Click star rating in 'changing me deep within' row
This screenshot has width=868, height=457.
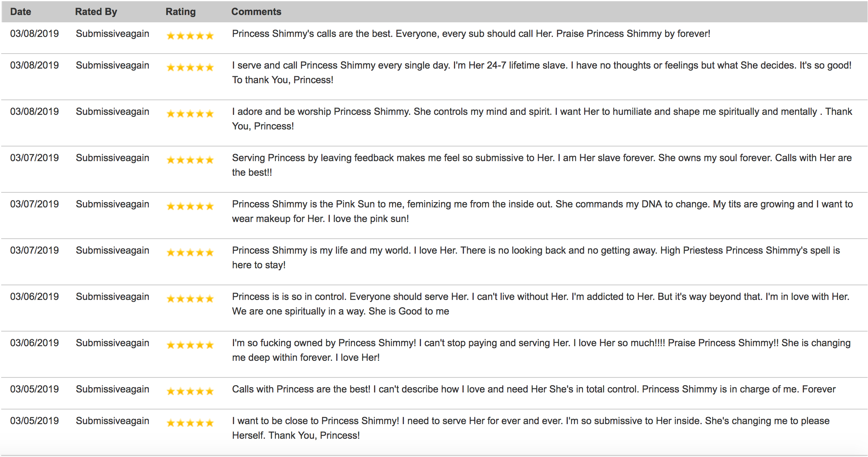(x=190, y=345)
